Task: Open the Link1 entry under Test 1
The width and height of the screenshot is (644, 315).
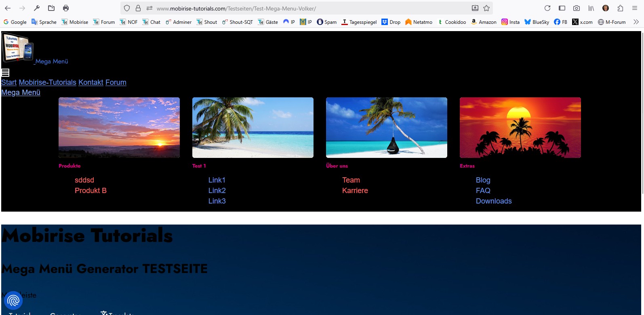Action: (x=217, y=180)
